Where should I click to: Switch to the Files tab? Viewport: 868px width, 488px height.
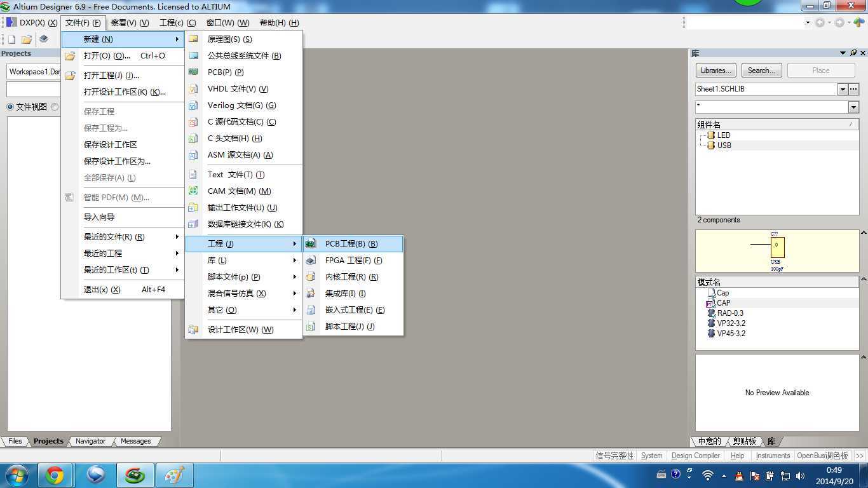15,441
